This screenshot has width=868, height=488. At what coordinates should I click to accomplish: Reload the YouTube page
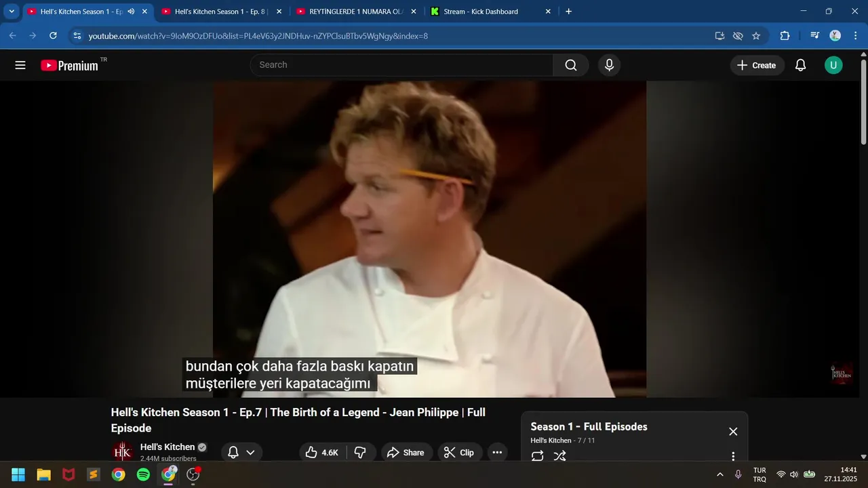pyautogui.click(x=53, y=36)
